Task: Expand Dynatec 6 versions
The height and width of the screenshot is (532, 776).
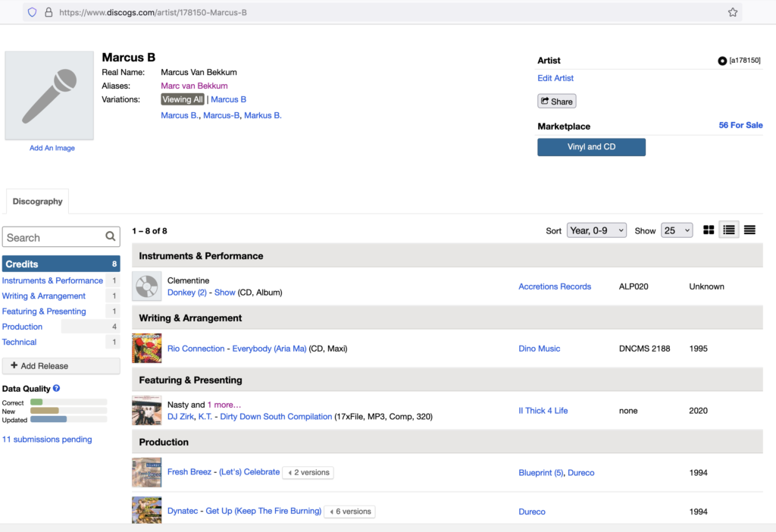Action: click(350, 512)
